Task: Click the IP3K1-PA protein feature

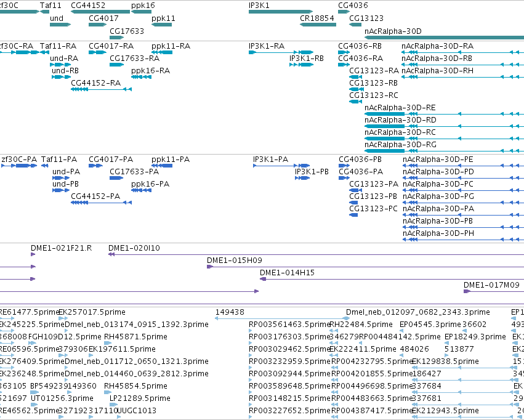Action: (x=281, y=166)
